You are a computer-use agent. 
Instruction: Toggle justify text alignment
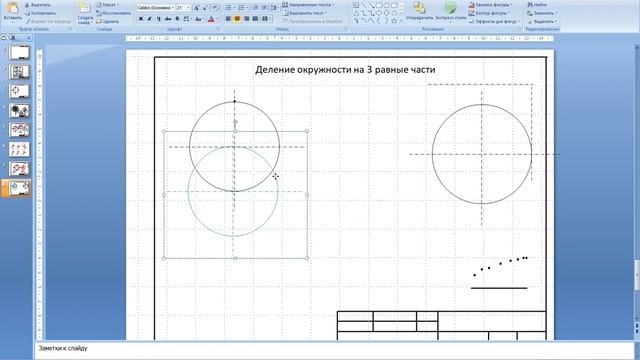[256, 19]
